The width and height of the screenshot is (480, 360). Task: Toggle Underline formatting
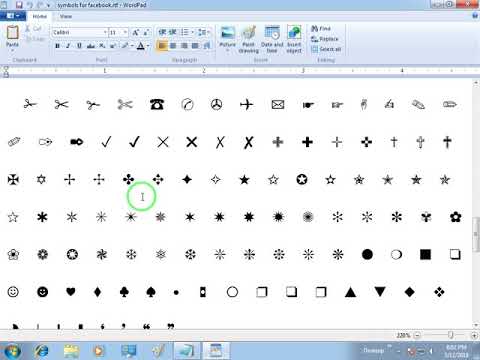79,46
